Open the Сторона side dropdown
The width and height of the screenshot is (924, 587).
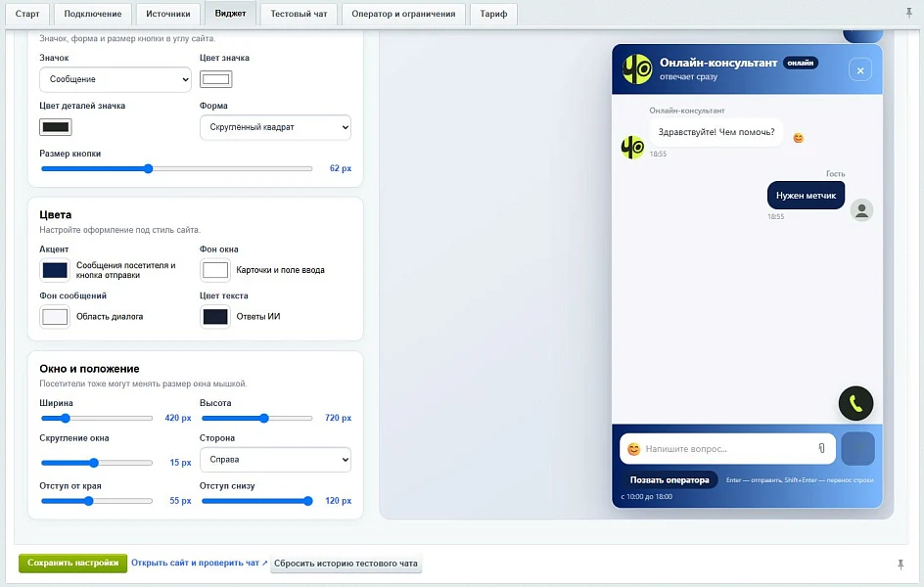tap(275, 460)
